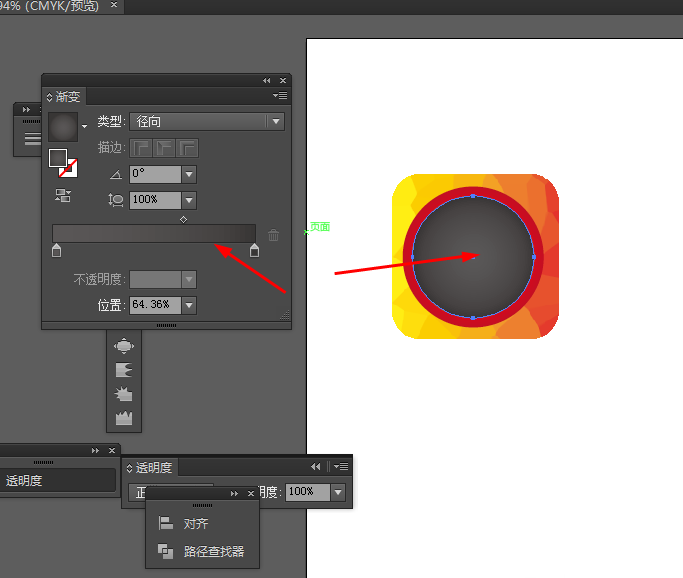This screenshot has width=683, height=578.
Task: Close the align/pathfinder dock
Action: click(x=251, y=493)
